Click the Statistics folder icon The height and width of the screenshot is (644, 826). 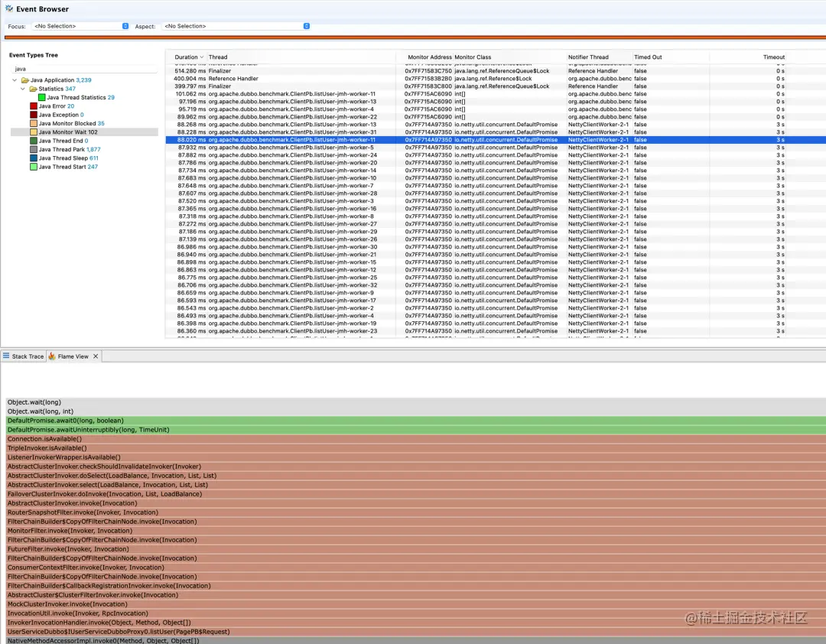(33, 89)
